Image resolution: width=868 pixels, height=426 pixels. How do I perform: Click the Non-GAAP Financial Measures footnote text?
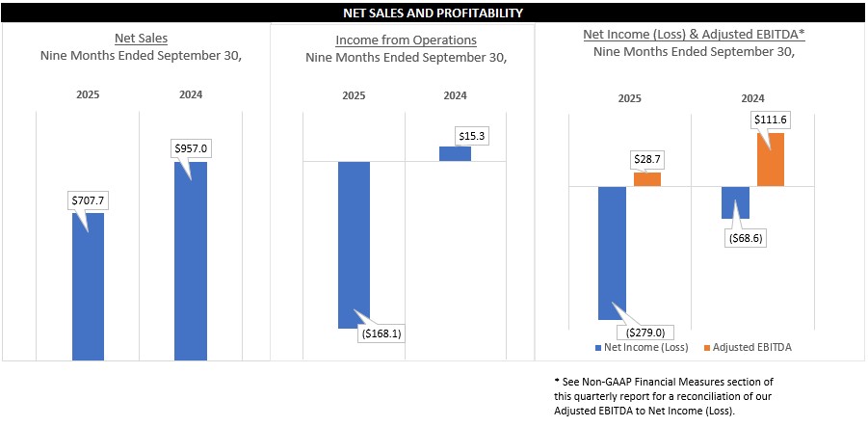pos(663,396)
